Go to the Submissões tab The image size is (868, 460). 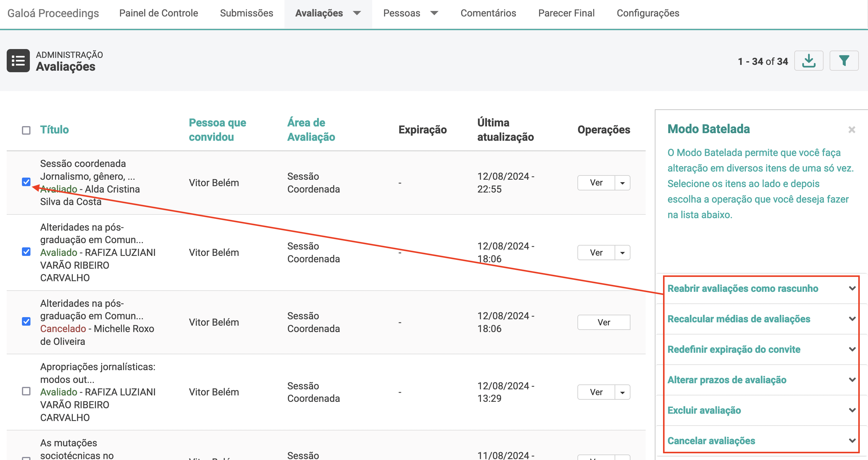click(246, 13)
